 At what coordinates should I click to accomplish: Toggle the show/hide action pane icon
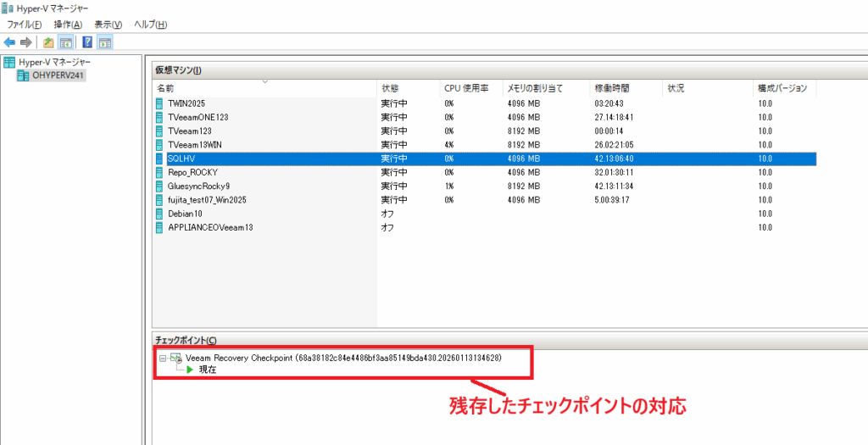[105, 42]
